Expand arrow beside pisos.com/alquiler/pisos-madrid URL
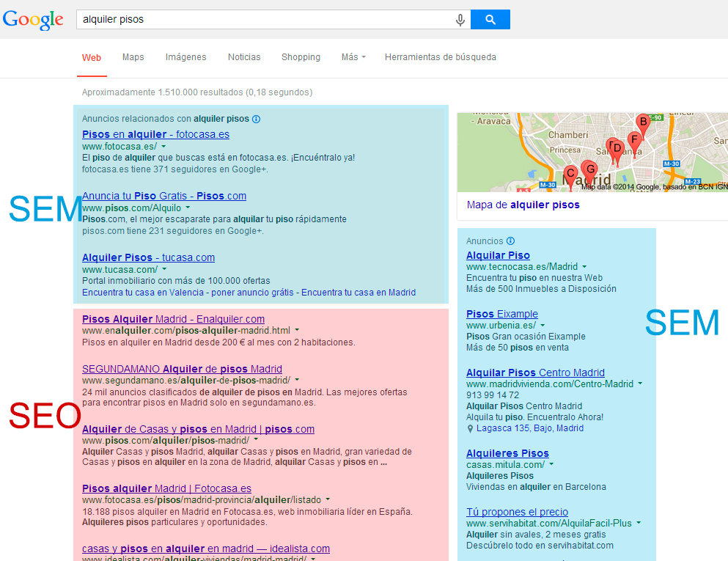The width and height of the screenshot is (728, 561). coord(256,440)
